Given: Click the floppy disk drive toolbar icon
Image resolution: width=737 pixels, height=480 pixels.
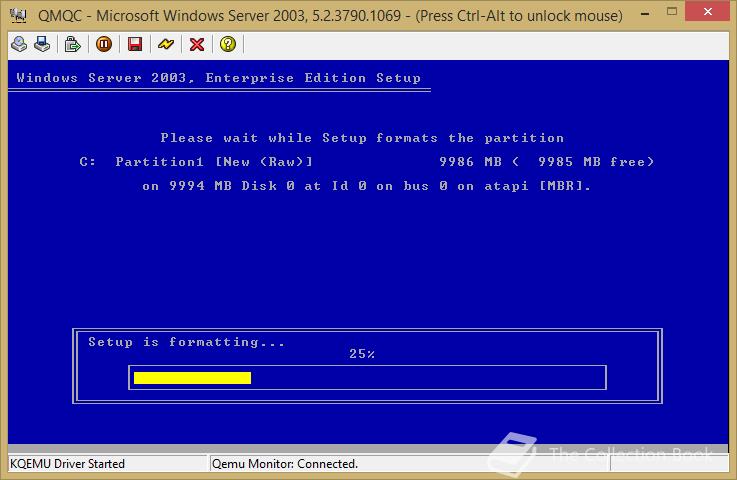Looking at the screenshot, I should 42,44.
